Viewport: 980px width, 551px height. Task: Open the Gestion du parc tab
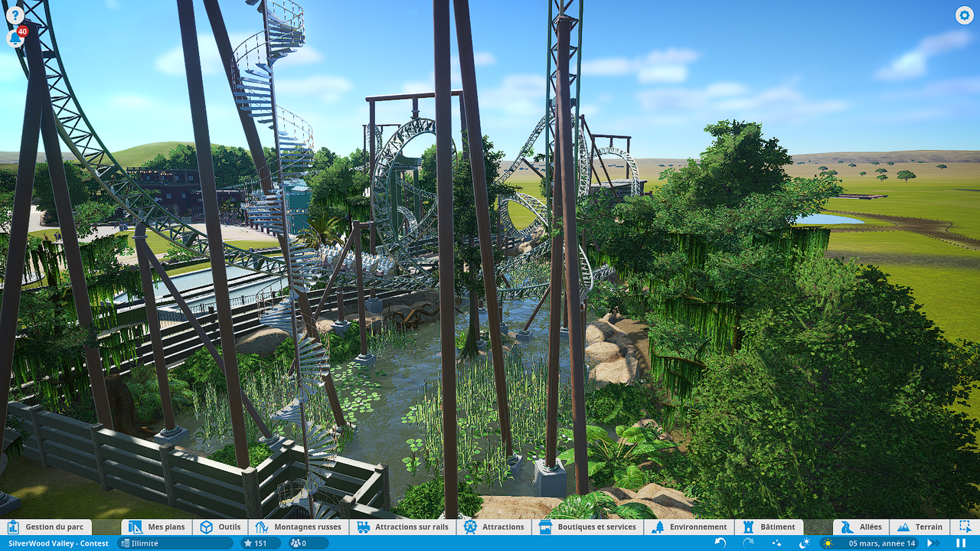(46, 527)
